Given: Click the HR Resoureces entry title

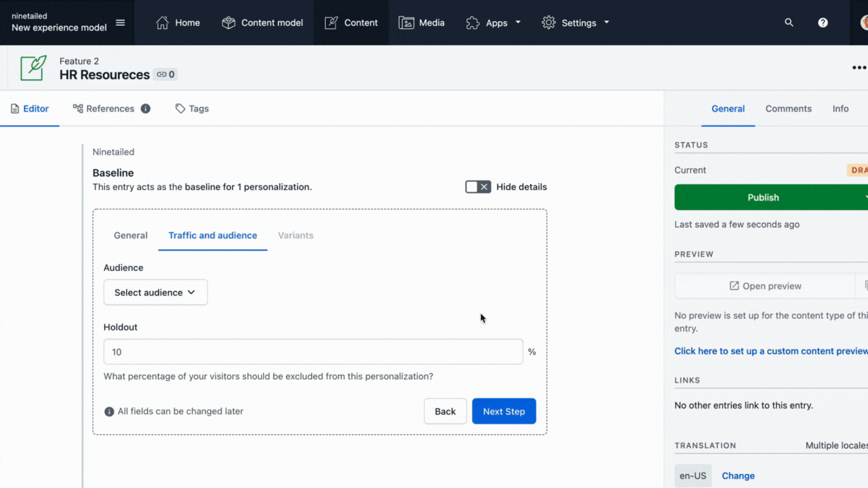Looking at the screenshot, I should [104, 75].
